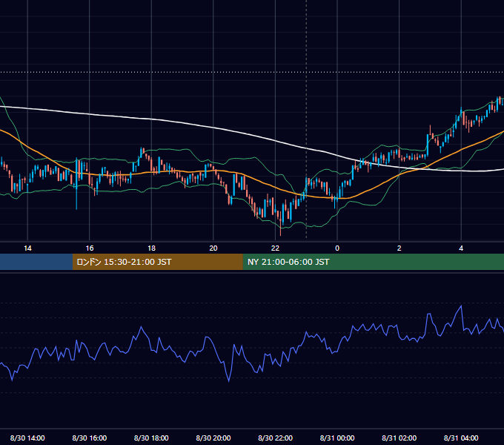Click the 8/31 00:00 date label
Image resolution: width=504 pixels, height=445 pixels.
pyautogui.click(x=337, y=438)
